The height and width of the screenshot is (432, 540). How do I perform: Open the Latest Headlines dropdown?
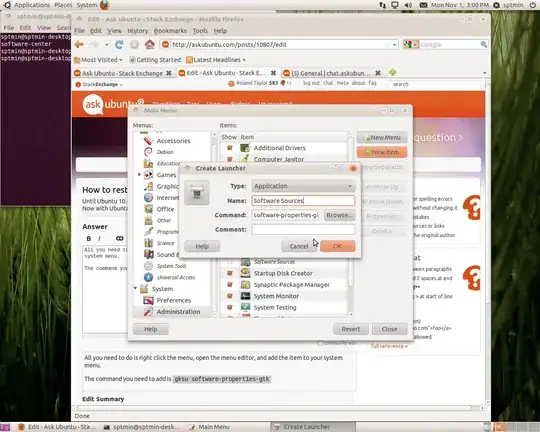pyautogui.click(x=216, y=60)
